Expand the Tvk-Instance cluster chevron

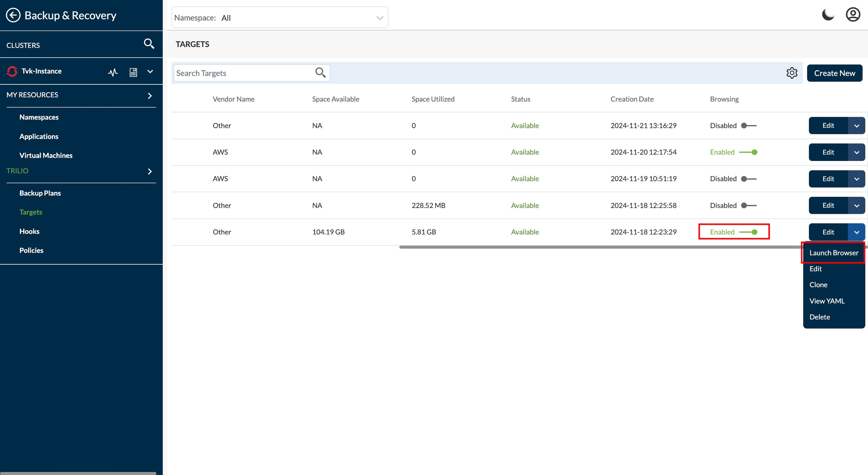(x=150, y=72)
